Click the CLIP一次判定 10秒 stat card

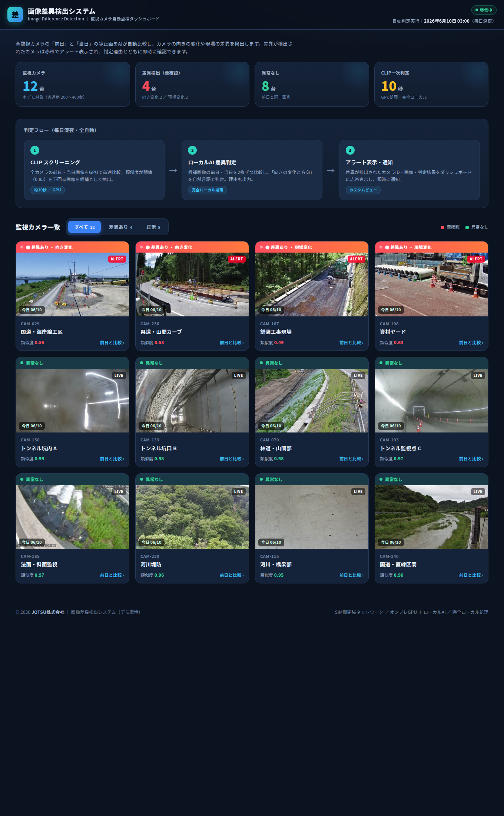(431, 84)
